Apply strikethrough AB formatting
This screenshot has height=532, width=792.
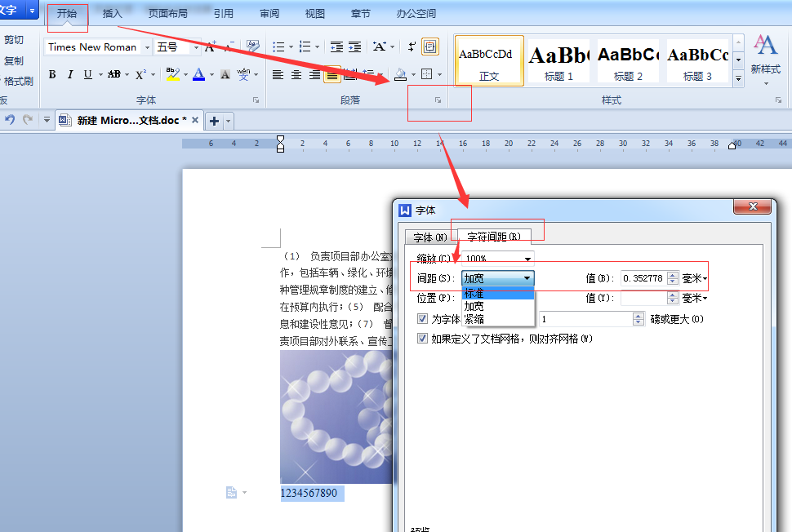pyautogui.click(x=114, y=75)
